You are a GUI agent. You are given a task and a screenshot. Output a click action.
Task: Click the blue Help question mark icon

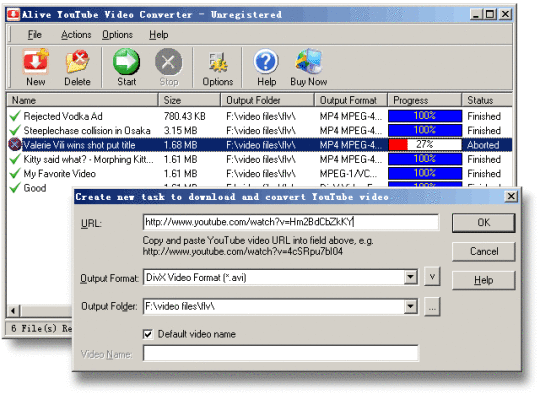pos(266,61)
